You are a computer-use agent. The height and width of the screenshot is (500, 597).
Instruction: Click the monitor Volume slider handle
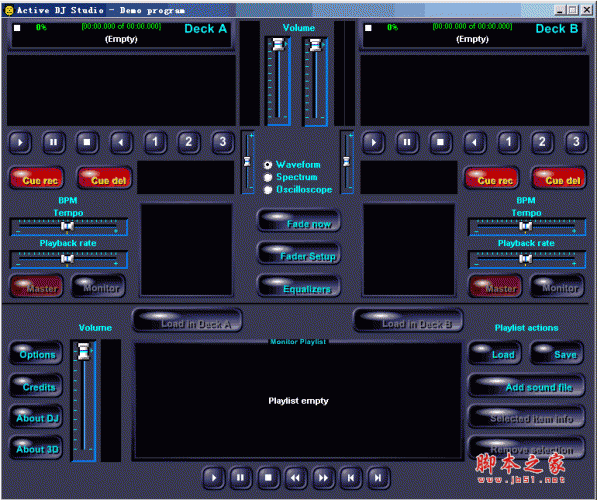tap(83, 351)
